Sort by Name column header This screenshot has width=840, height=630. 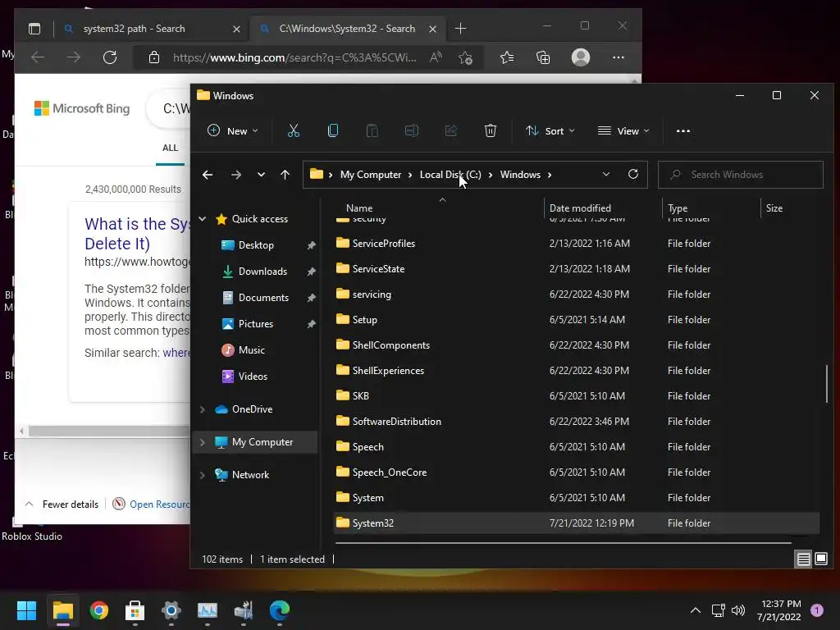pos(359,208)
